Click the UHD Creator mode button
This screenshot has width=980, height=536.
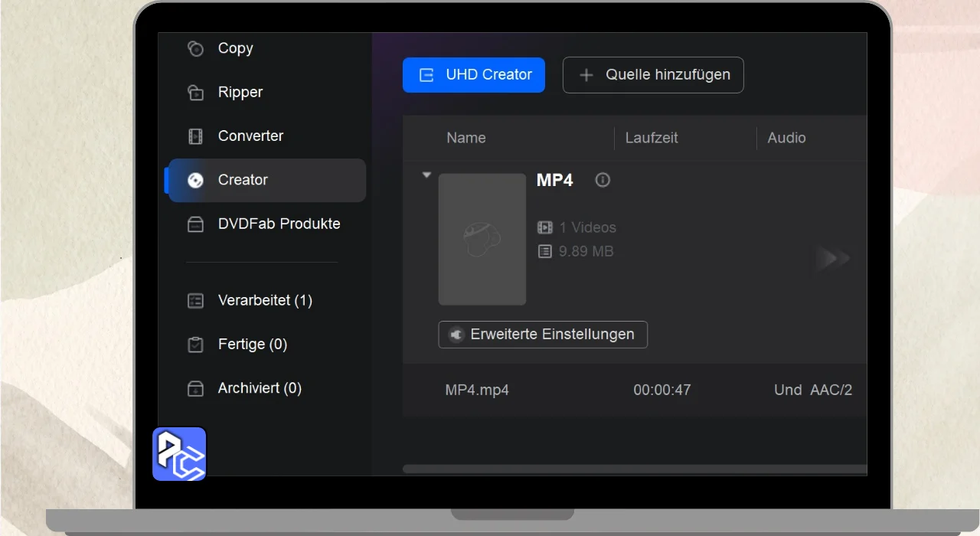(474, 75)
